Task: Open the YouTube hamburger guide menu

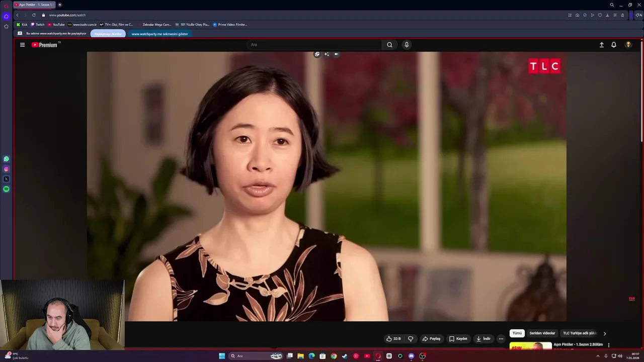Action: pos(22,45)
